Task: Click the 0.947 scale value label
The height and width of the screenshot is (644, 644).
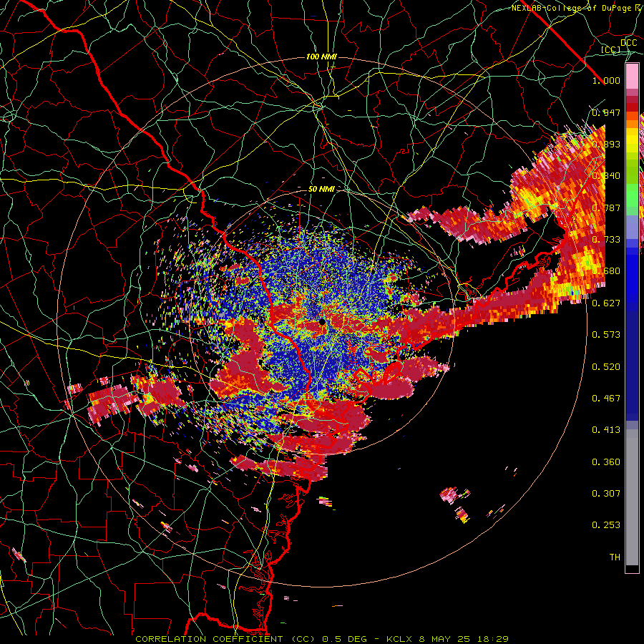Action: (606, 112)
